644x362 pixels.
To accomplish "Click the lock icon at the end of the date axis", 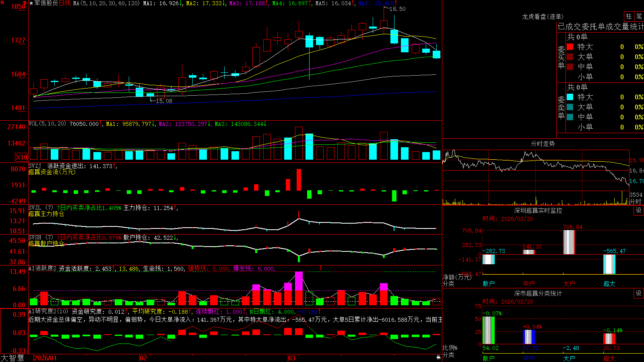I will (438, 357).
